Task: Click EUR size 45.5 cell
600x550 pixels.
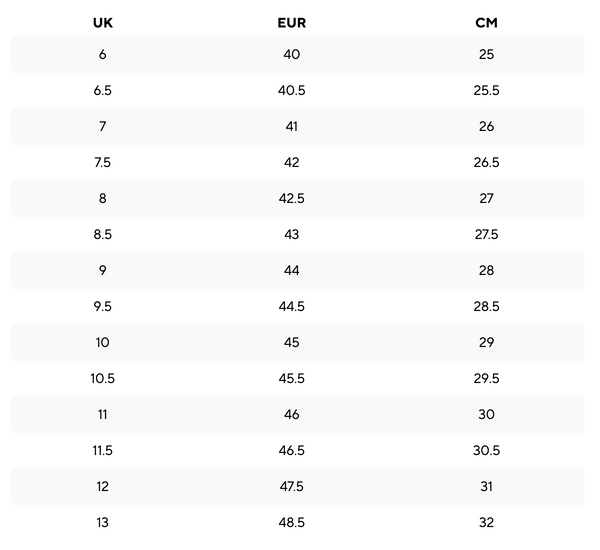Action: point(291,378)
